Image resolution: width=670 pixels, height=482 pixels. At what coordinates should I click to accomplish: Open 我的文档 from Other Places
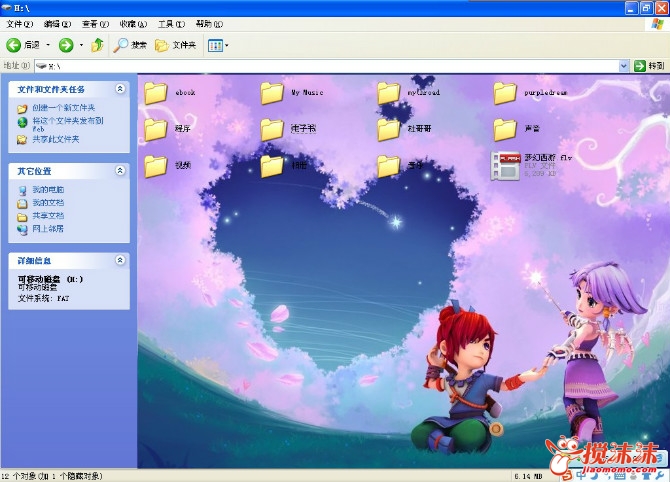point(48,203)
